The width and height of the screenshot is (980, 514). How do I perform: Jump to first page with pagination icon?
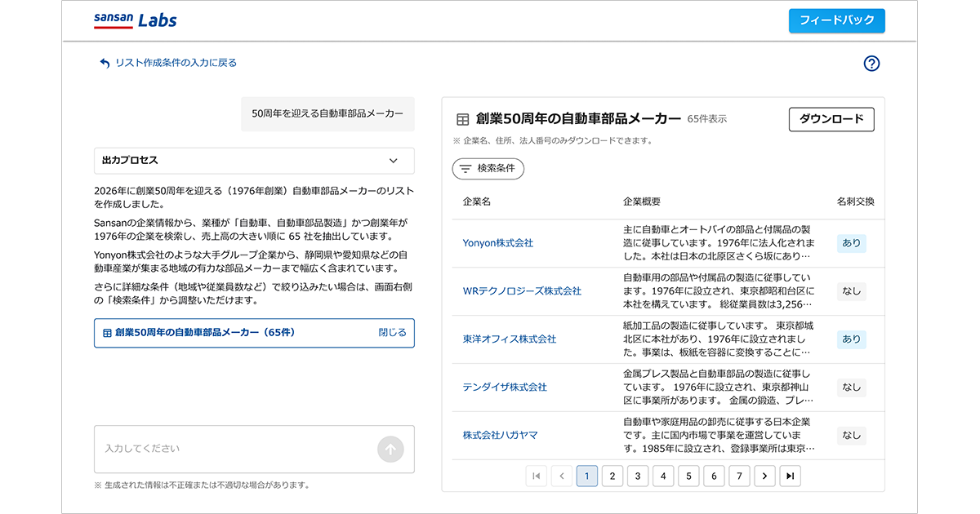(x=537, y=476)
